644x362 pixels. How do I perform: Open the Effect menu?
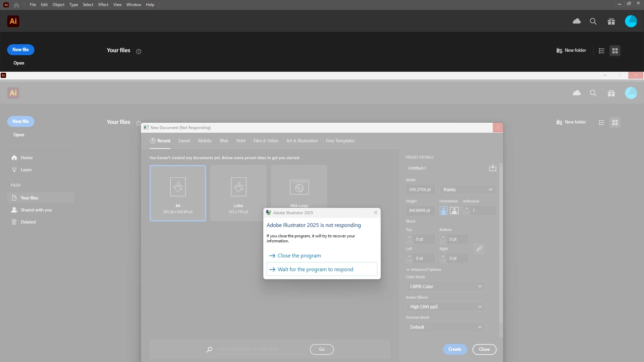coord(103,5)
